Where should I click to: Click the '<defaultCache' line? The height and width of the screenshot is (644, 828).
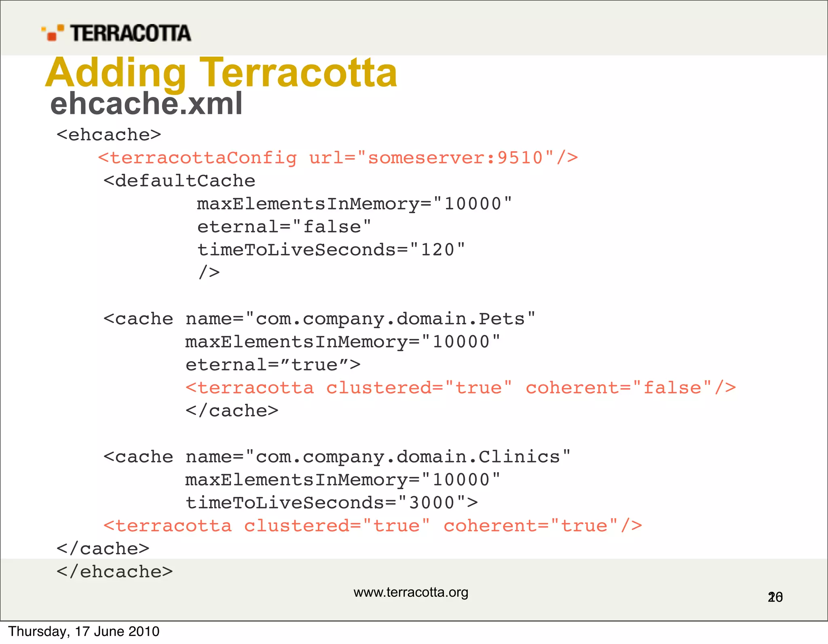click(180, 181)
